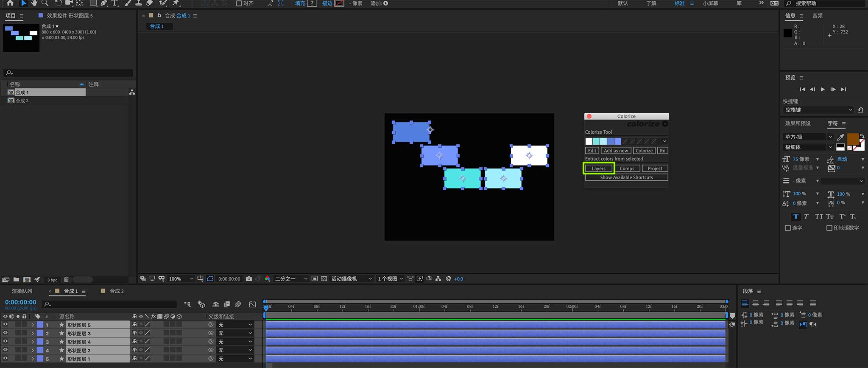The height and width of the screenshot is (368, 868).
Task: Select the Rotation tool
Action: 58,3
